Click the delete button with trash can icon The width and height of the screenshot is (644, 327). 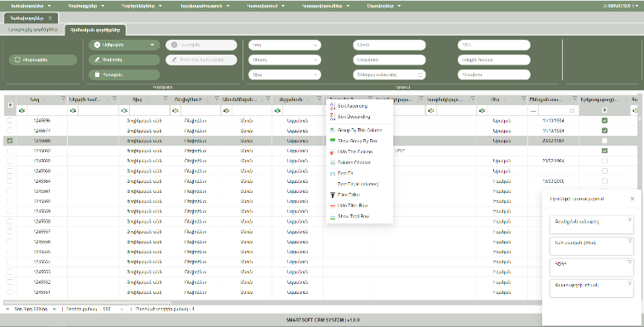pyautogui.click(x=124, y=75)
